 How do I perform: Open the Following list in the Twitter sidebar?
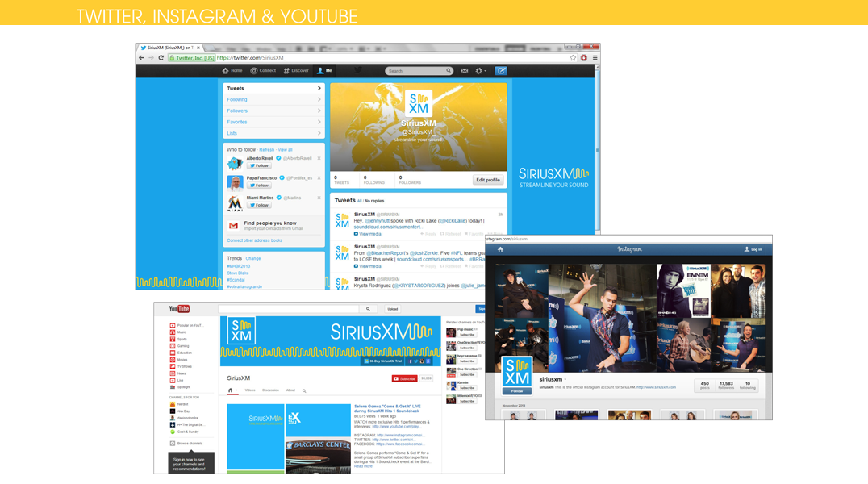pyautogui.click(x=273, y=100)
